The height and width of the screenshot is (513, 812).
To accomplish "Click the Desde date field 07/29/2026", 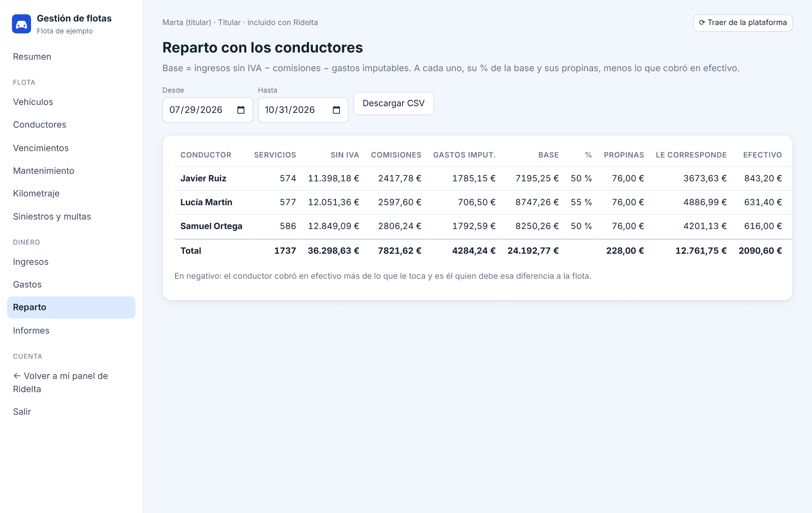I will pyautogui.click(x=207, y=110).
